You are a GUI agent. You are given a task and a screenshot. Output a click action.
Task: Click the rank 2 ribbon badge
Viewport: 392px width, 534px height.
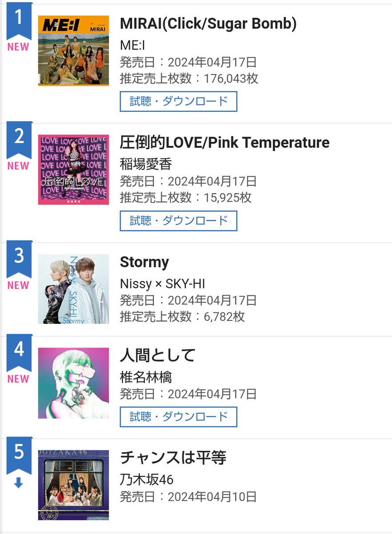(x=19, y=138)
